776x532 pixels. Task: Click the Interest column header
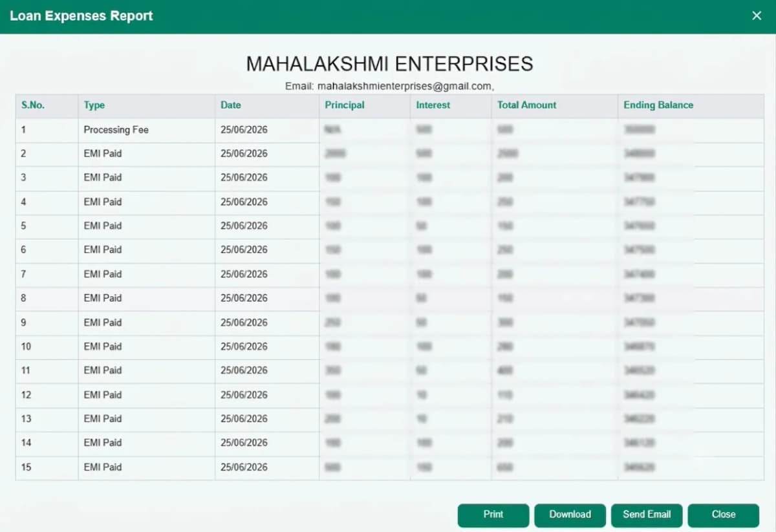(451, 105)
